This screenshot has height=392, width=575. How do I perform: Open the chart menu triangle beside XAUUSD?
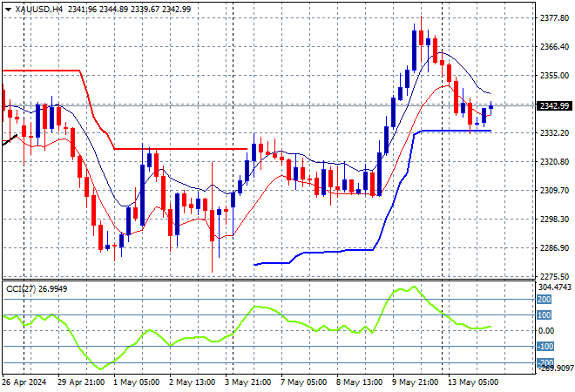click(x=8, y=10)
